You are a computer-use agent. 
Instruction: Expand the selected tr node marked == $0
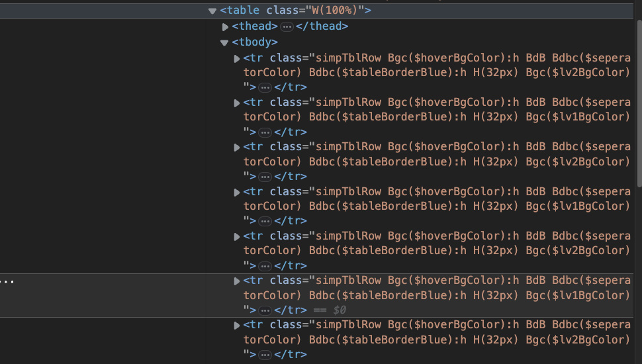[237, 281]
